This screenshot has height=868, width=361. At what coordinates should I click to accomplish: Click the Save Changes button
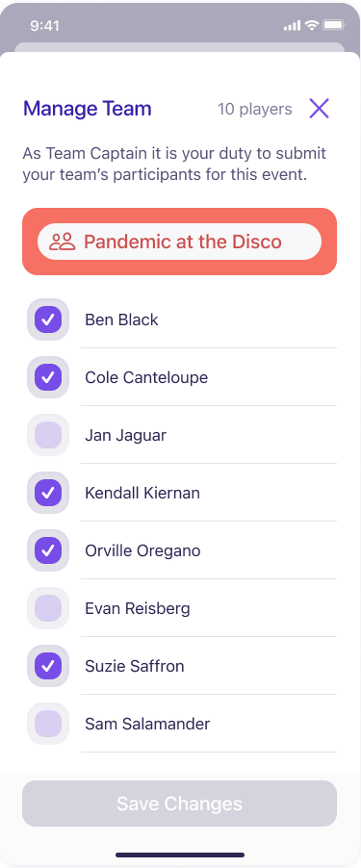click(179, 804)
